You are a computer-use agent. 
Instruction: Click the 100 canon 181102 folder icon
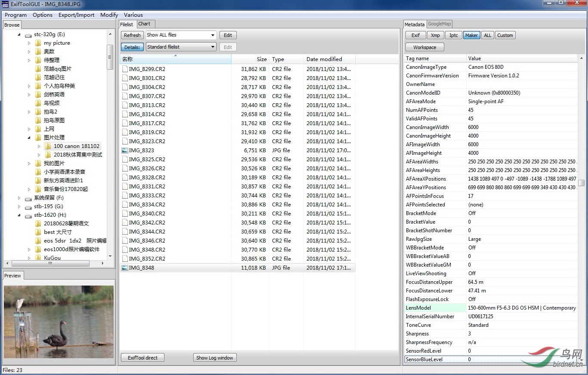pyautogui.click(x=48, y=146)
